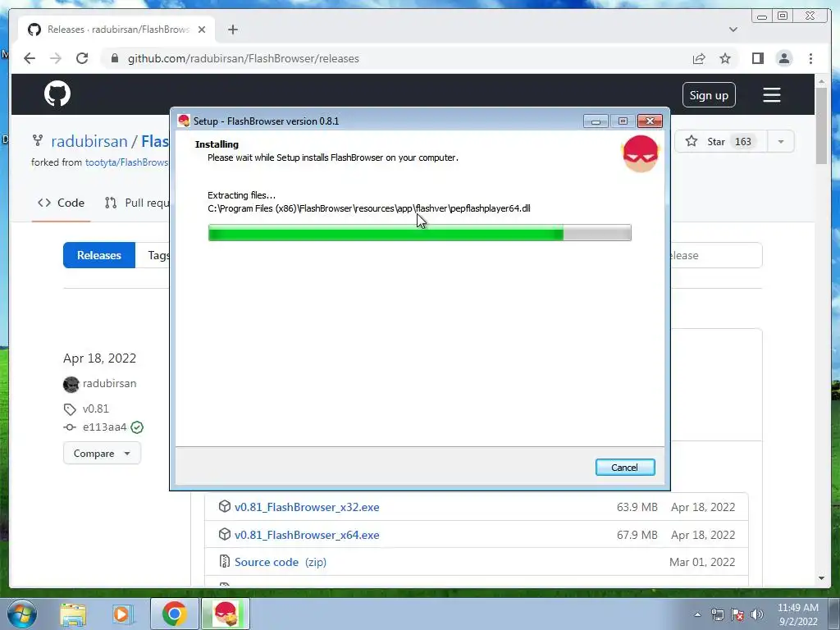Click Sign up on GitHub
The image size is (840, 630).
point(709,95)
